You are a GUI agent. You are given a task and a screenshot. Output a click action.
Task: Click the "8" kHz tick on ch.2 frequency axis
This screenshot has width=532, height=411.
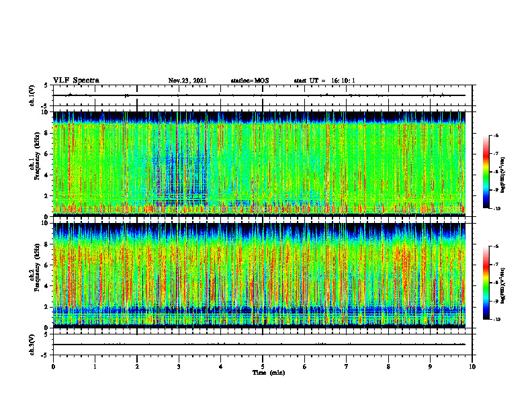[x=47, y=244]
